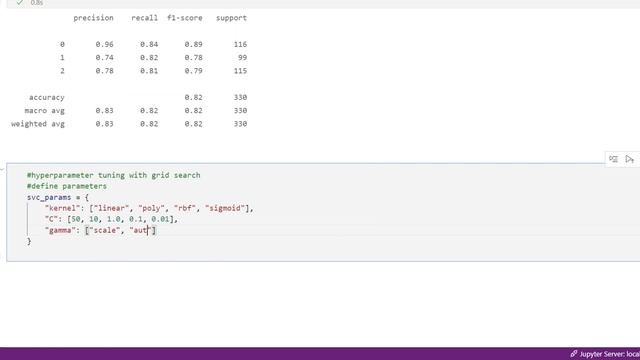Click the value 0.01 in the C list
The height and width of the screenshot is (360, 640).
coord(160,219)
